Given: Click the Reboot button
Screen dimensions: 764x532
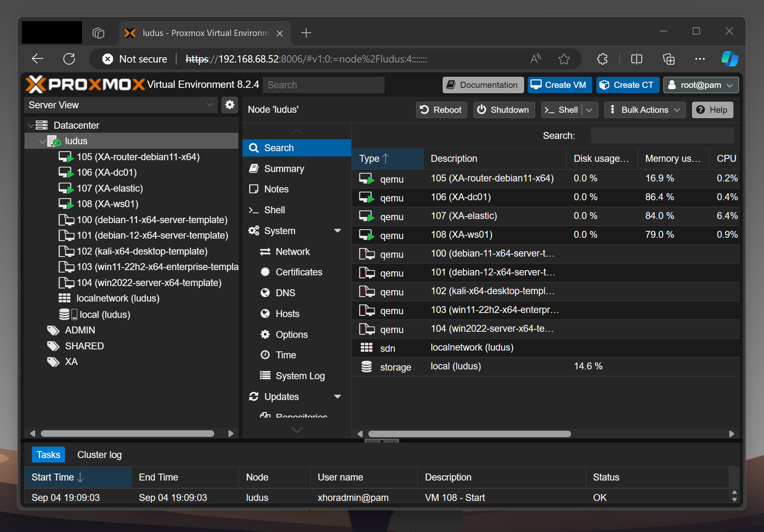Looking at the screenshot, I should (x=441, y=110).
